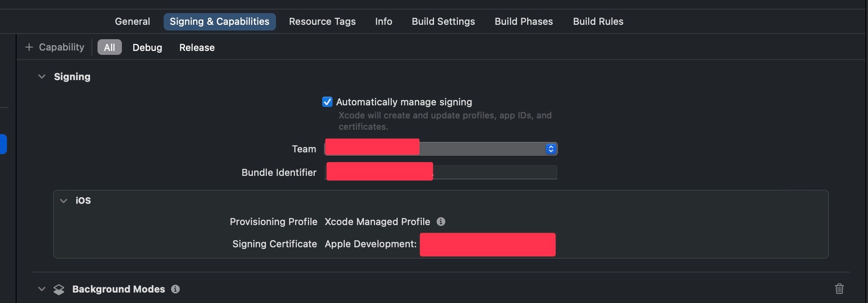Delete Background Modes capability with trash icon
This screenshot has height=303, width=868.
[x=839, y=289]
